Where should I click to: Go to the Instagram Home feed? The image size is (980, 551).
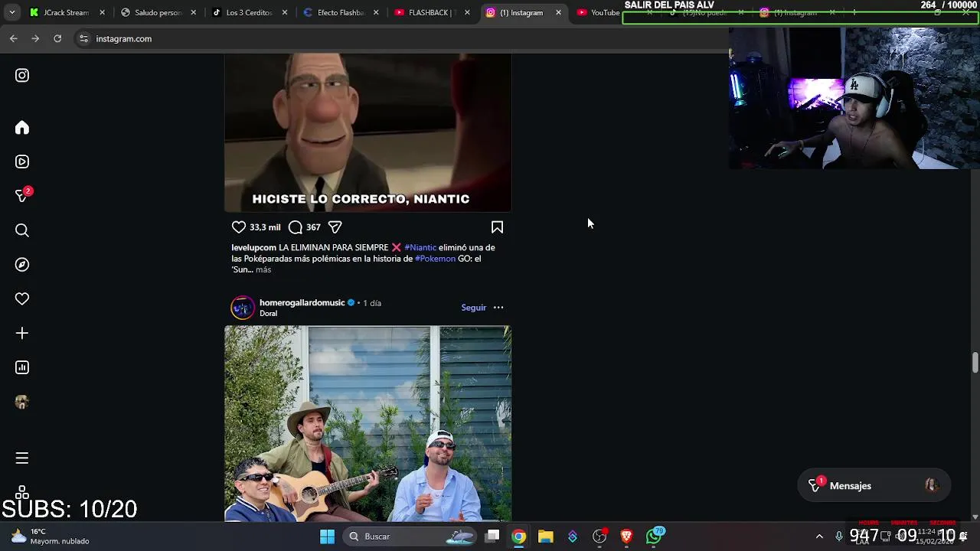click(22, 128)
